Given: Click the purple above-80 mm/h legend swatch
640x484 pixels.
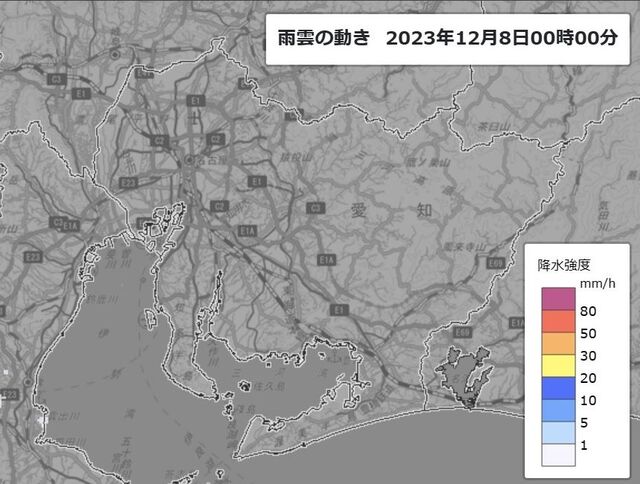Looking at the screenshot, I should pyautogui.click(x=558, y=299).
